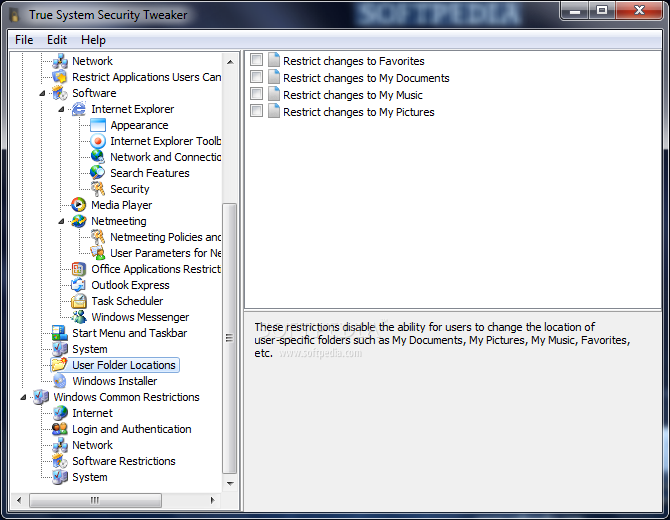The image size is (670, 520).
Task: Click the Outlook Express icon
Action: pyautogui.click(x=79, y=285)
